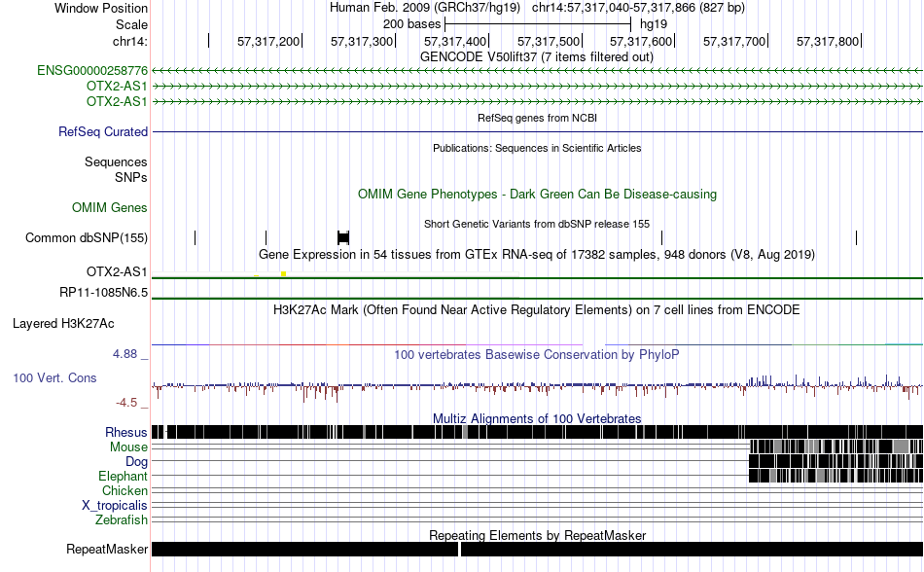Click dbSNP variant tick nearest 57,317,800
Viewport: 924px width, 572px height.
pyautogui.click(x=856, y=237)
